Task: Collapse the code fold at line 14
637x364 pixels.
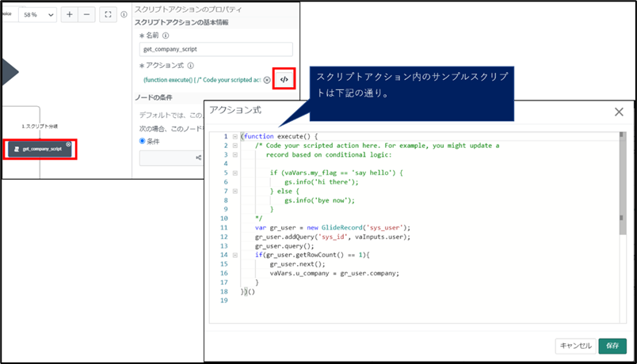Action: pos(235,256)
